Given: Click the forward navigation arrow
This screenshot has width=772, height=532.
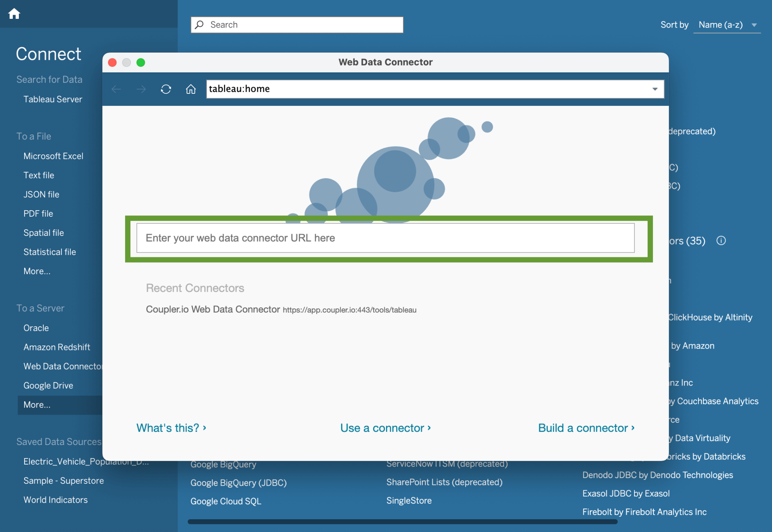Looking at the screenshot, I should tap(141, 89).
